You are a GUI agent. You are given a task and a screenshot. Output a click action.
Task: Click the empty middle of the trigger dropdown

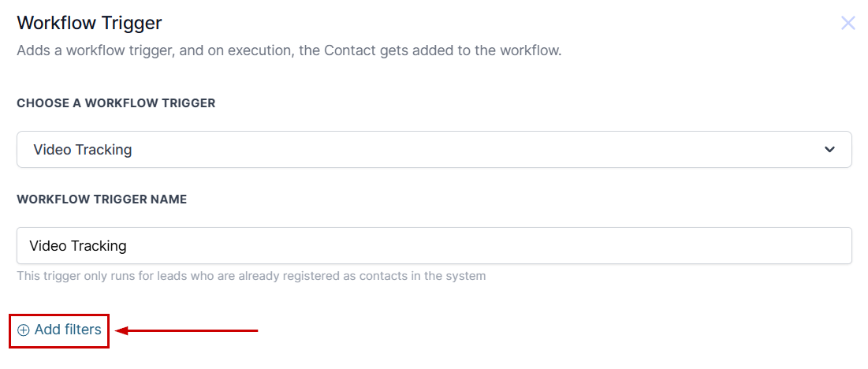473,150
